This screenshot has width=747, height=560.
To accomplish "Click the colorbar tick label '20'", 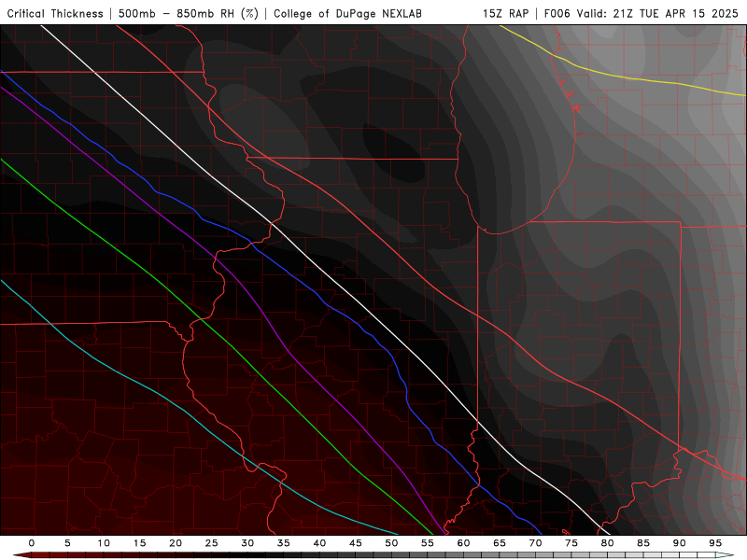I will tap(176, 543).
